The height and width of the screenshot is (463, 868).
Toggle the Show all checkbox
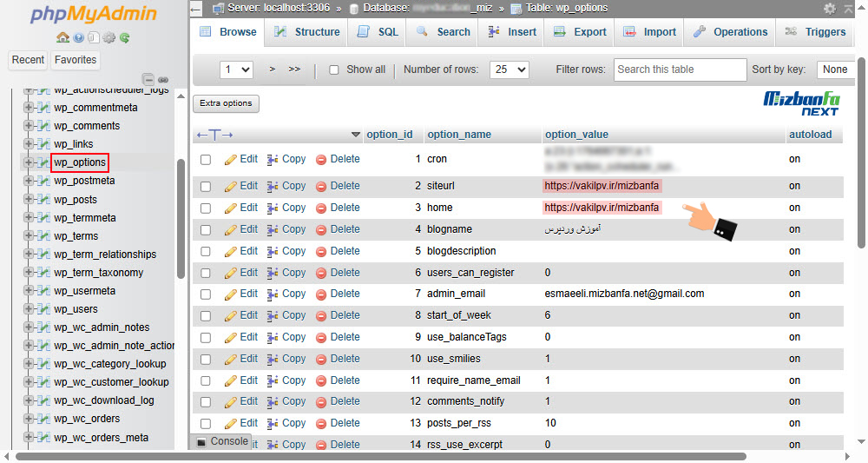(x=334, y=69)
